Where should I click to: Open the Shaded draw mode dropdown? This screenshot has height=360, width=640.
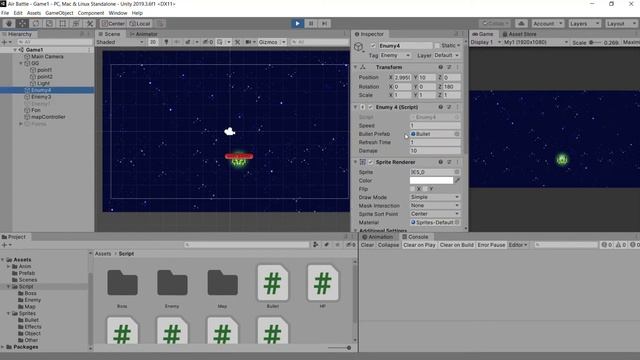pyautogui.click(x=120, y=42)
